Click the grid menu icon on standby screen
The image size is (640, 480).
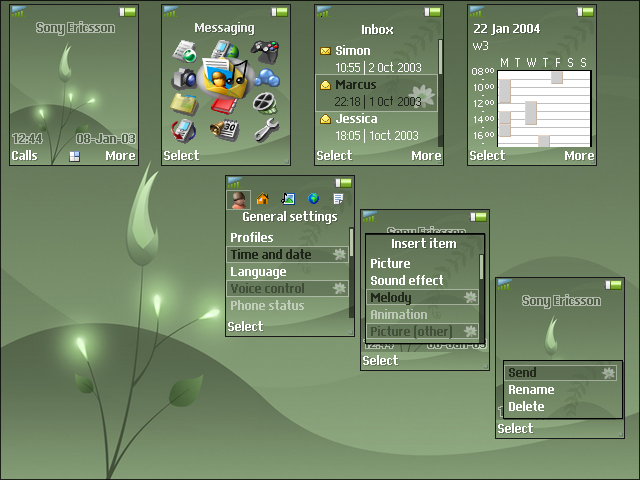click(x=74, y=156)
